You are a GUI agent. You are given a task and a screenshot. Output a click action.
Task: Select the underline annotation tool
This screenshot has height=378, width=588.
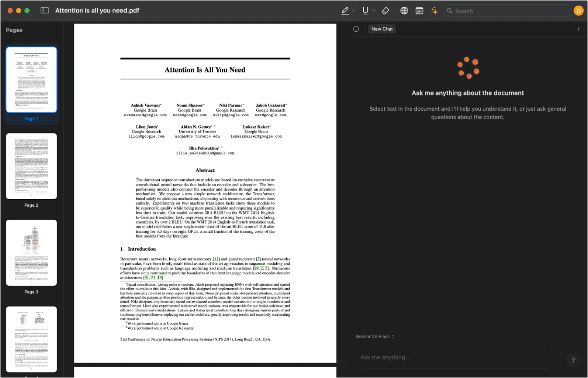click(x=365, y=11)
